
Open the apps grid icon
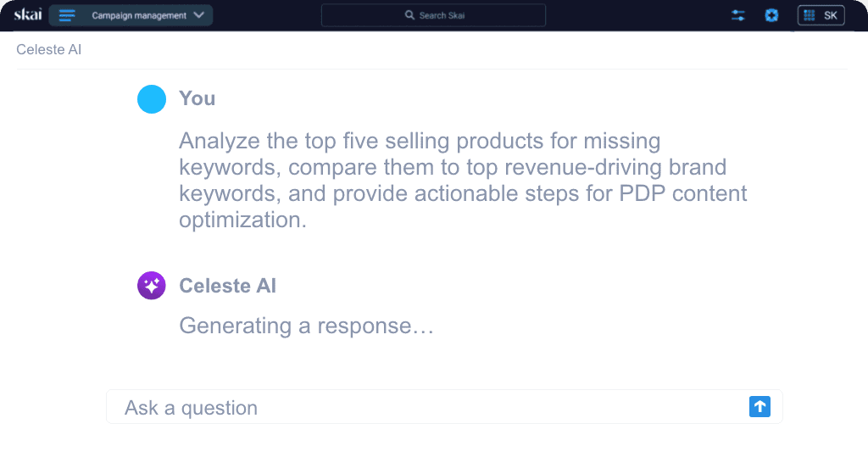(809, 15)
